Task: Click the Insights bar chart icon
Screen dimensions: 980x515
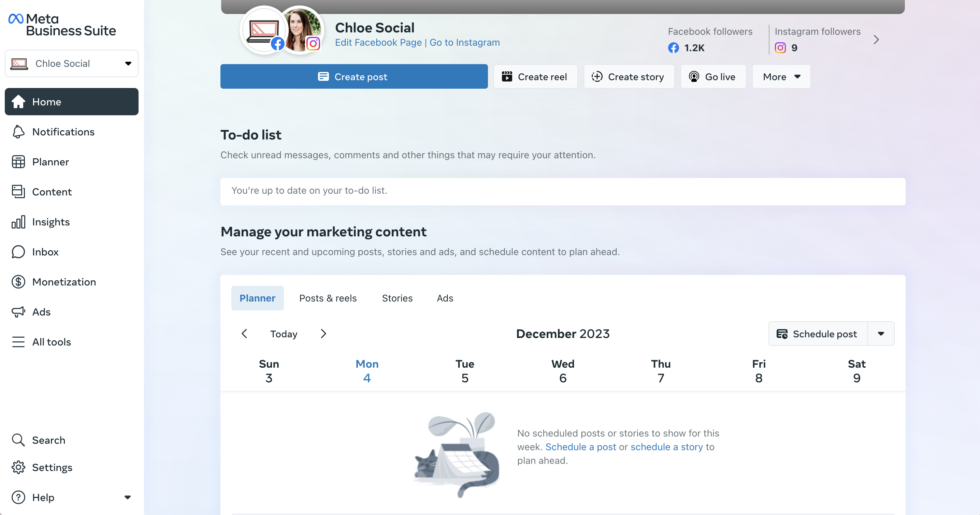Action: (x=18, y=222)
